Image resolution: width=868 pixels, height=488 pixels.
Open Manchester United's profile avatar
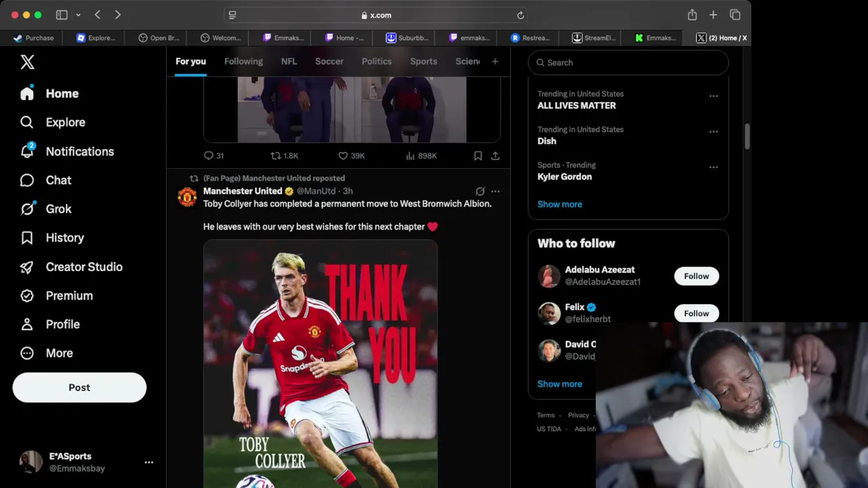pyautogui.click(x=187, y=197)
